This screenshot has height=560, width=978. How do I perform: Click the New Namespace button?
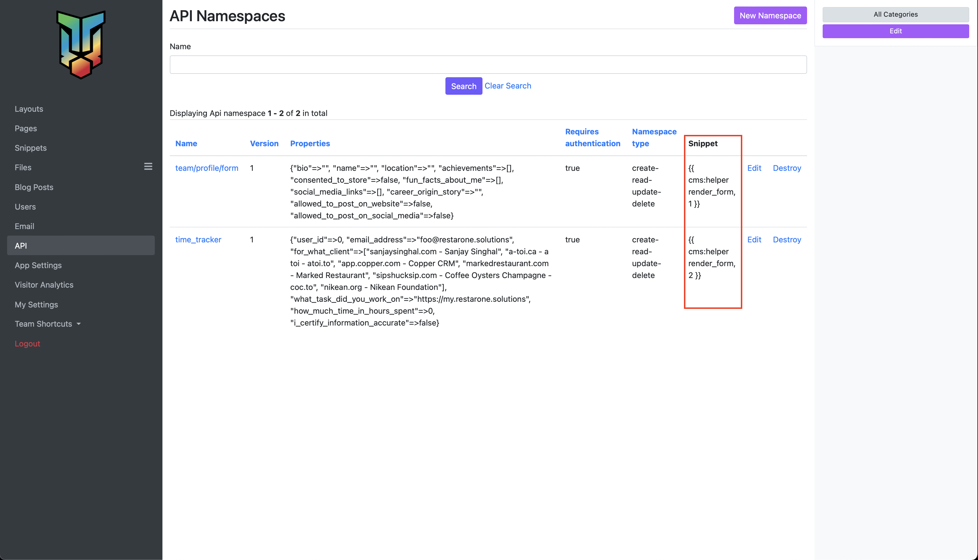click(x=770, y=15)
